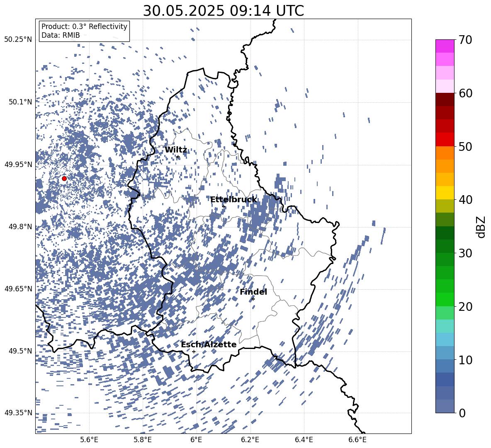Click the Wiltz location cross marker
This screenshot has height=448, width=491.
point(177,157)
